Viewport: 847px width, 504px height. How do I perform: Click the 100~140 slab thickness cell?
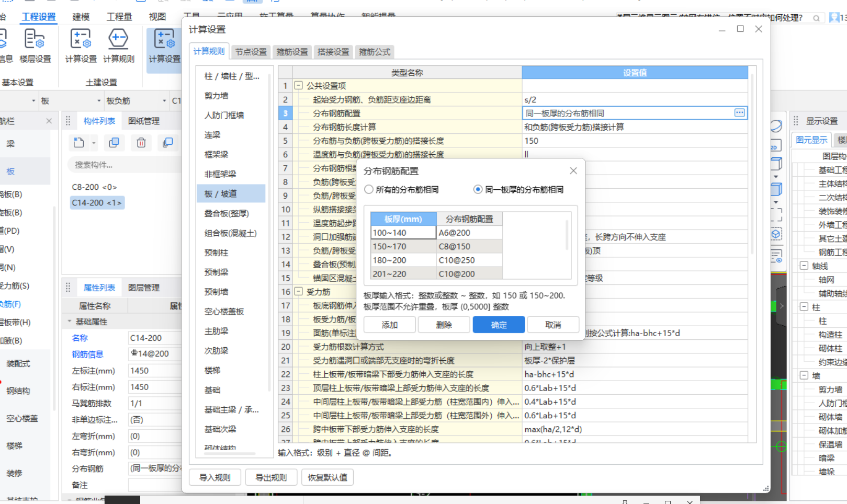tap(403, 233)
